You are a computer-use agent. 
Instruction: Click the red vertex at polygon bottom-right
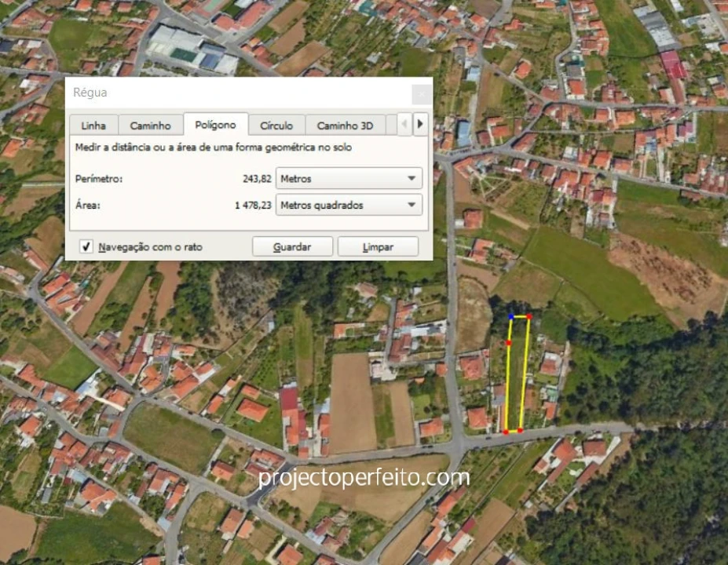point(519,430)
